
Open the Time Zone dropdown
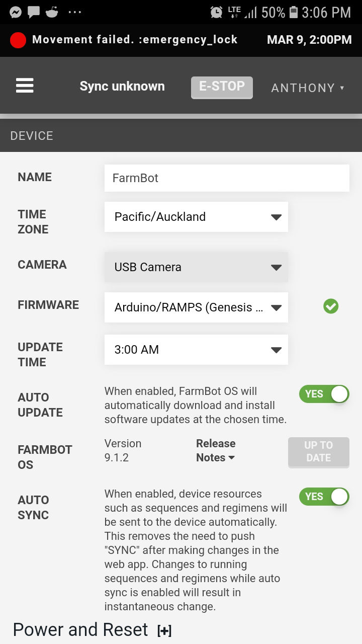click(196, 217)
